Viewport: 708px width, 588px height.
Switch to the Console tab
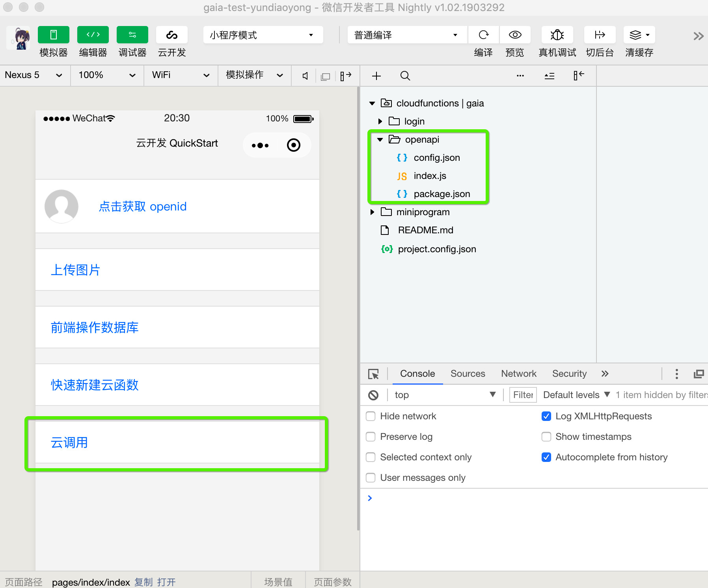[417, 374]
